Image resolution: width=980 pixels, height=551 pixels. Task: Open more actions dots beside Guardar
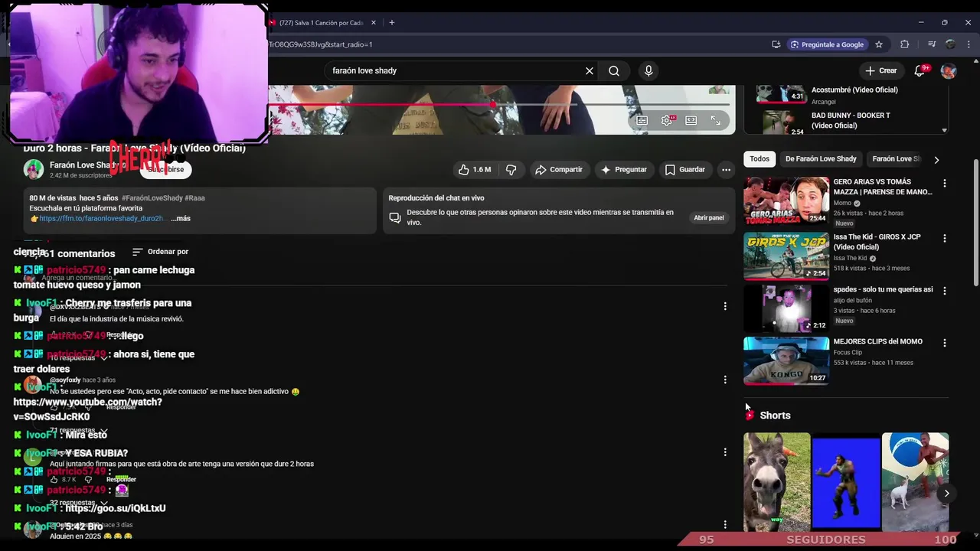click(x=726, y=169)
